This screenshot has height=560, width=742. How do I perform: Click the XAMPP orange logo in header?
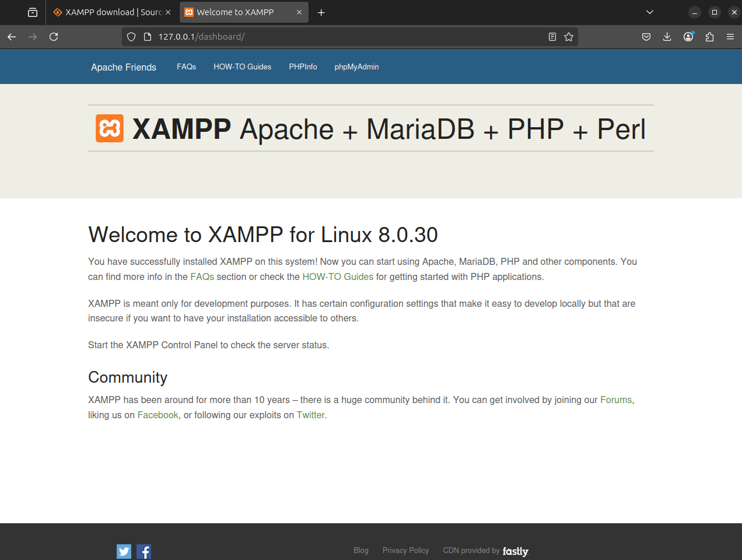point(110,128)
